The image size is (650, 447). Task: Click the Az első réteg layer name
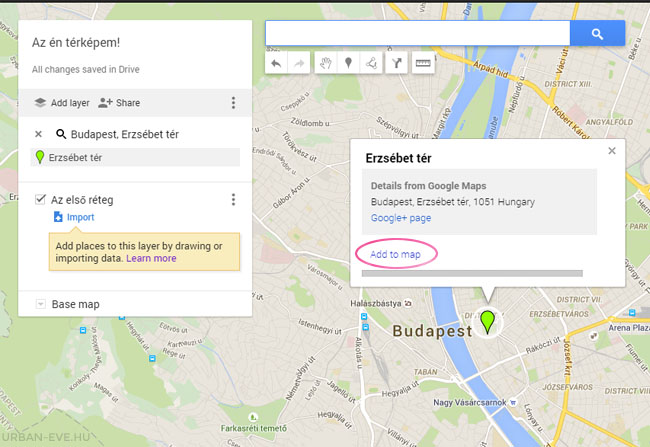point(82,199)
